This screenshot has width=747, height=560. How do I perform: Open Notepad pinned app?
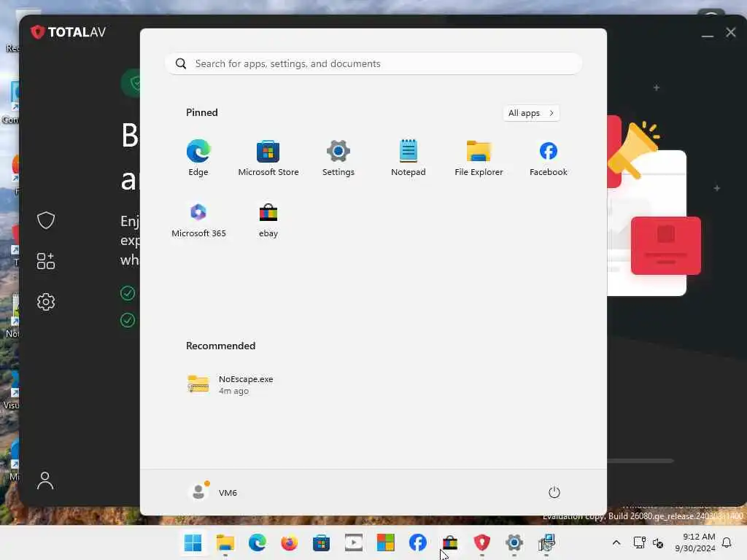(x=409, y=158)
